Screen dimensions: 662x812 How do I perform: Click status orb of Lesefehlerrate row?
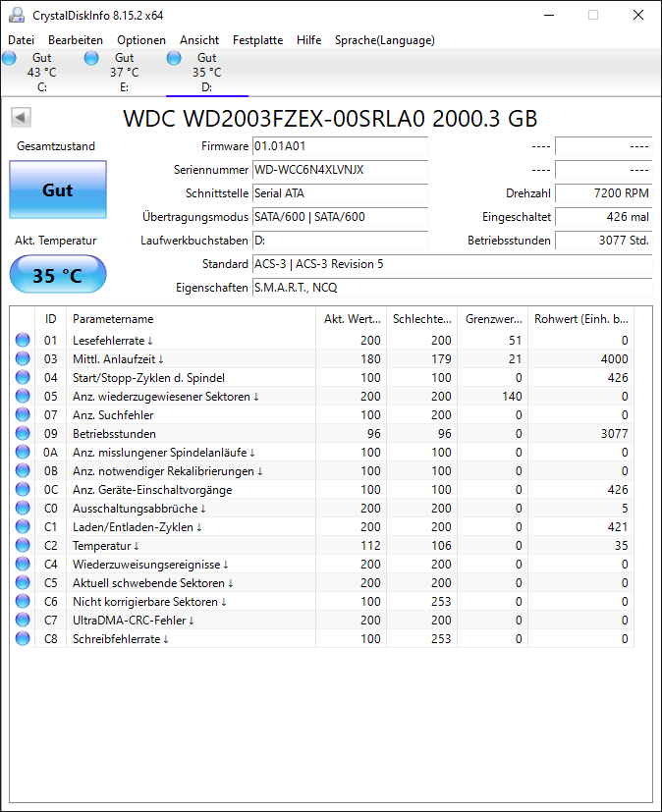23,340
